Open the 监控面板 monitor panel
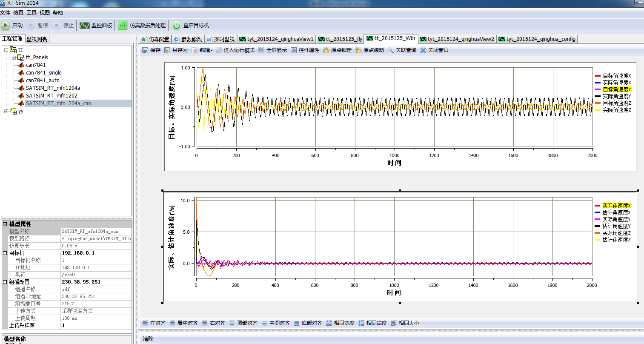Viewport: 644px width, 344px height. click(96, 26)
